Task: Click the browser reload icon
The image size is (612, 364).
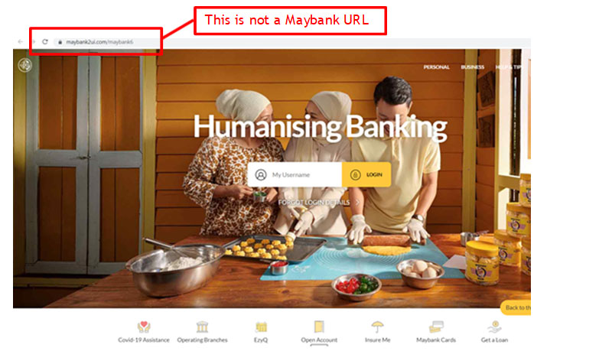Action: [x=45, y=42]
